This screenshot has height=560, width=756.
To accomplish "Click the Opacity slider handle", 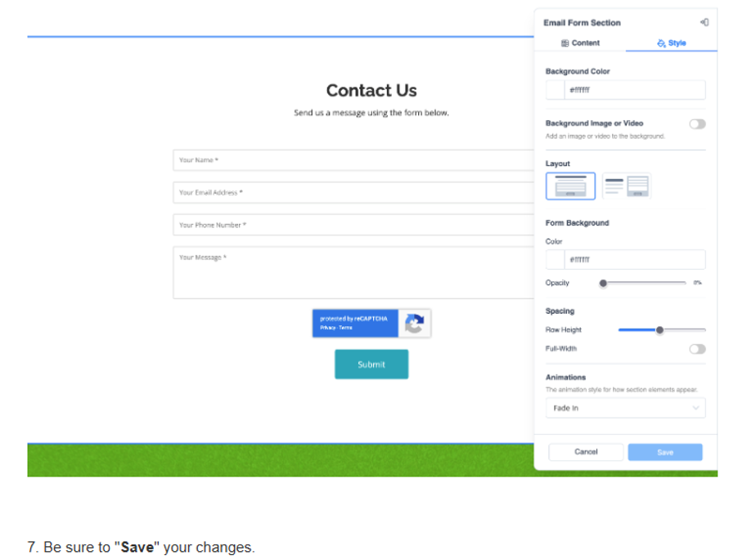I will [603, 284].
